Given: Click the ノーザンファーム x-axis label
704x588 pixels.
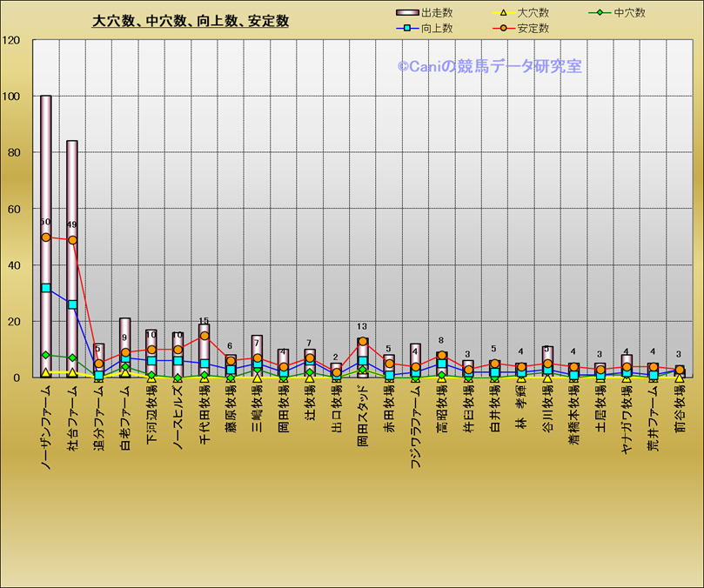Looking at the screenshot, I should (x=46, y=426).
